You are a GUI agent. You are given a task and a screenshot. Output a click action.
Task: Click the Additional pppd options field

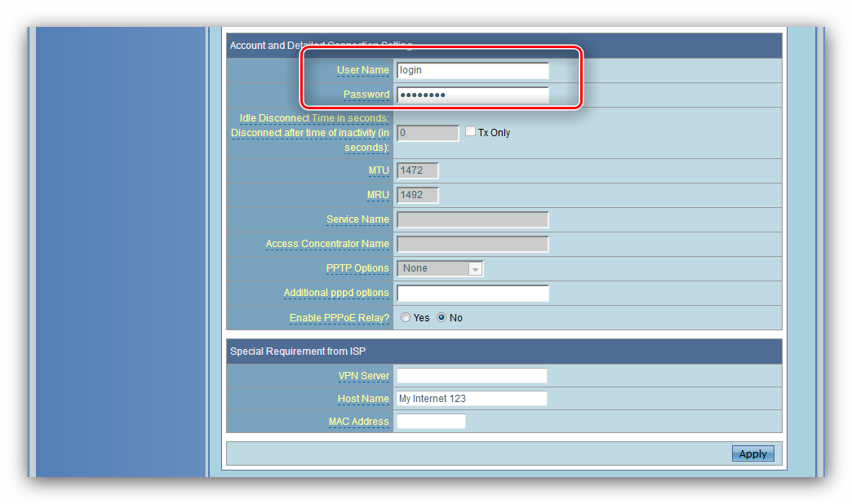(472, 293)
